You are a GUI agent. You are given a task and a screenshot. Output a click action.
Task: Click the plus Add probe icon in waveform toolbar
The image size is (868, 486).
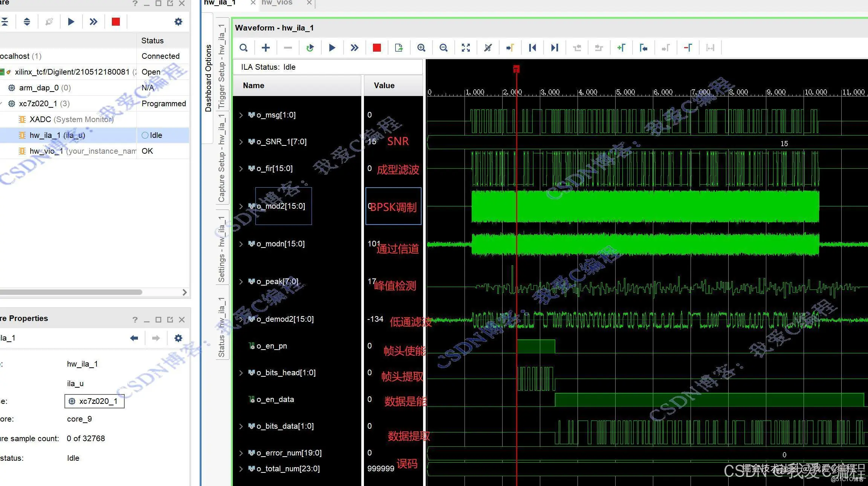[x=266, y=48]
